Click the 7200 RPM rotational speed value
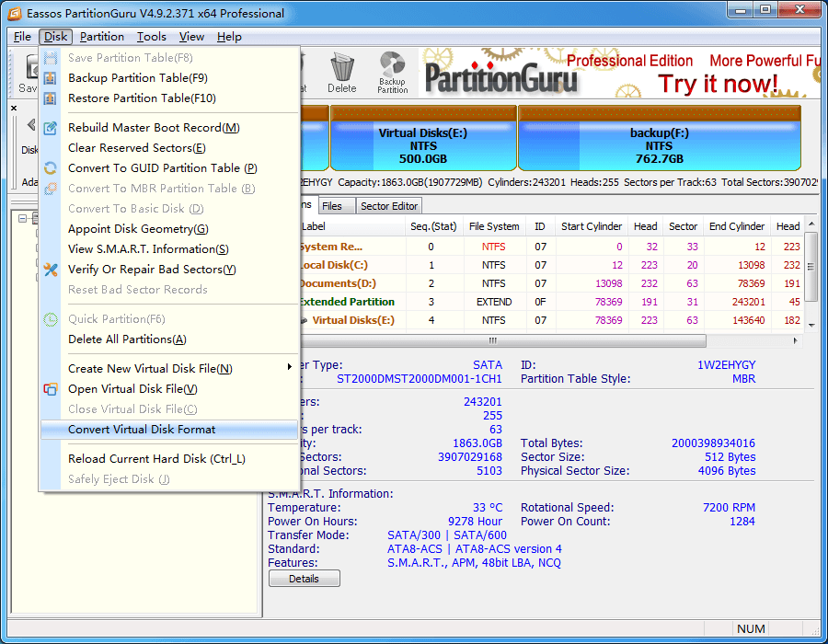828x644 pixels. [x=729, y=508]
